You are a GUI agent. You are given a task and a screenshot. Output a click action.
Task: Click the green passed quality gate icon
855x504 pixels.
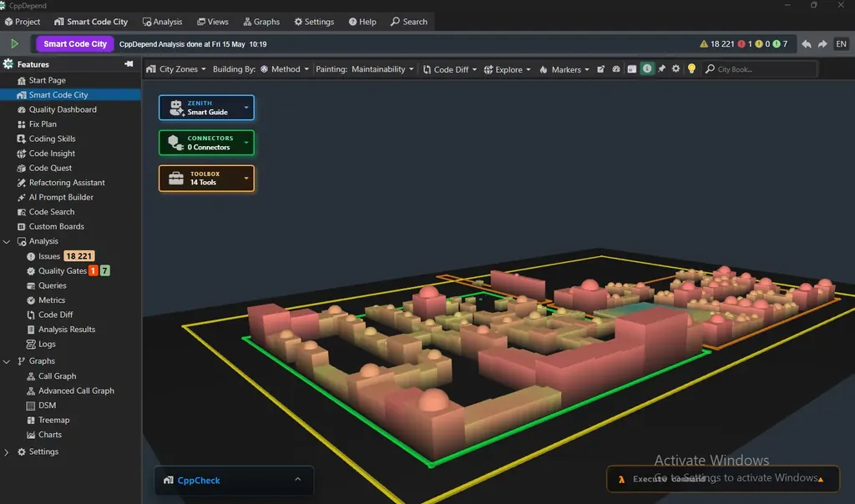point(777,44)
